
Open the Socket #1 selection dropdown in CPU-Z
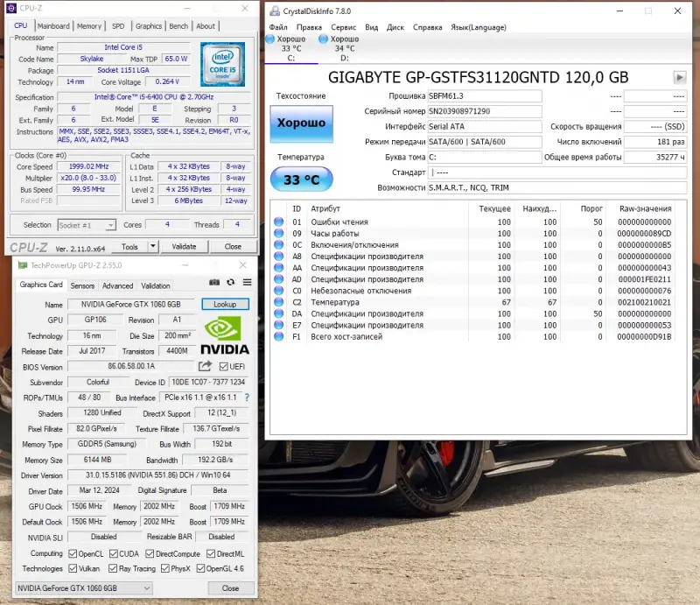pos(87,225)
